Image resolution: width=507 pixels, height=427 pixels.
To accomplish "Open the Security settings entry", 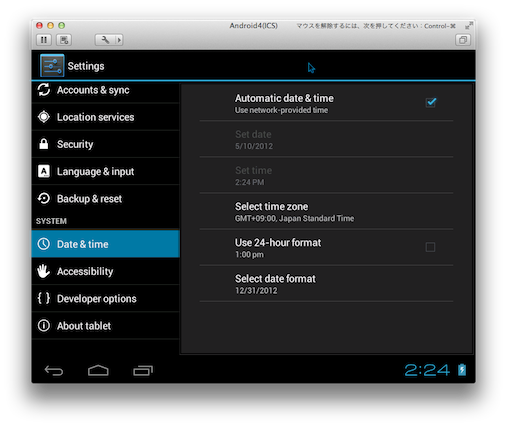I will point(106,144).
